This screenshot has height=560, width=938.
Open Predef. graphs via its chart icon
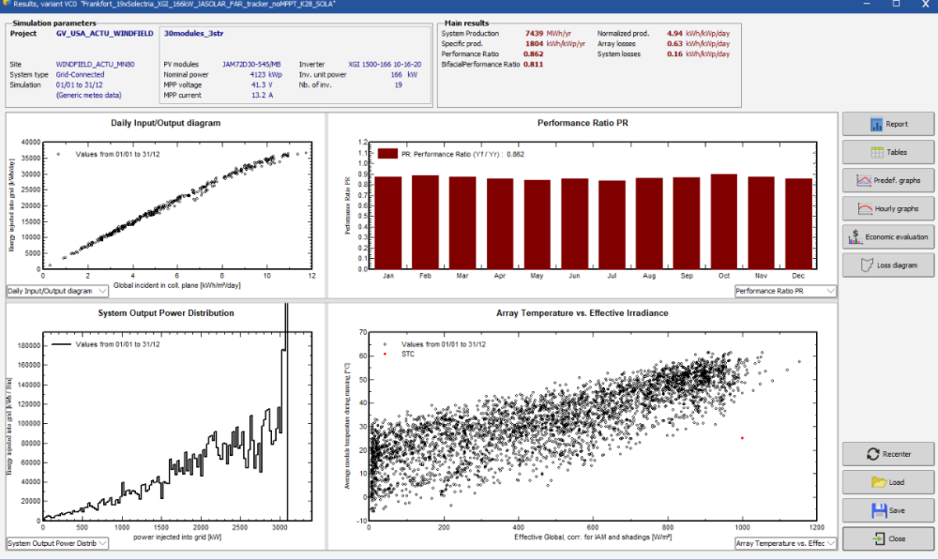[864, 180]
